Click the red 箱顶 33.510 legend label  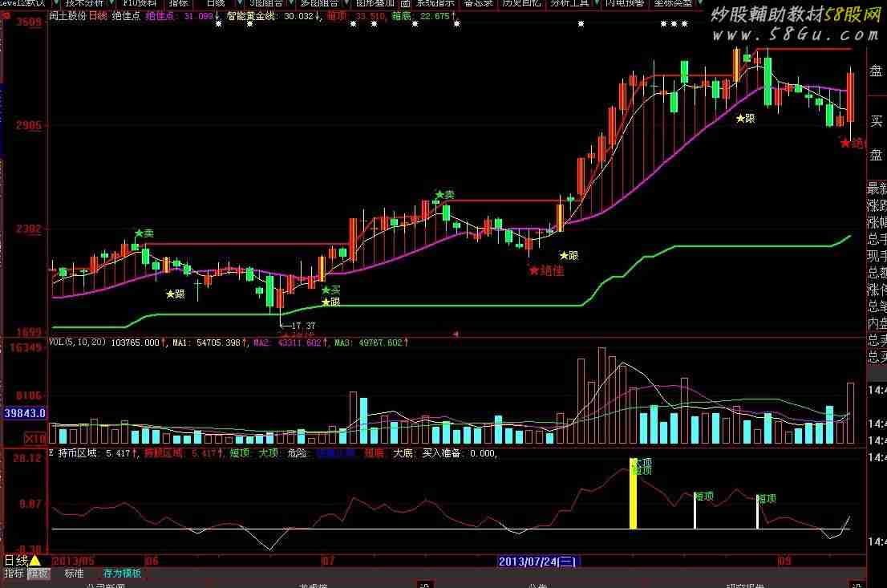356,16
